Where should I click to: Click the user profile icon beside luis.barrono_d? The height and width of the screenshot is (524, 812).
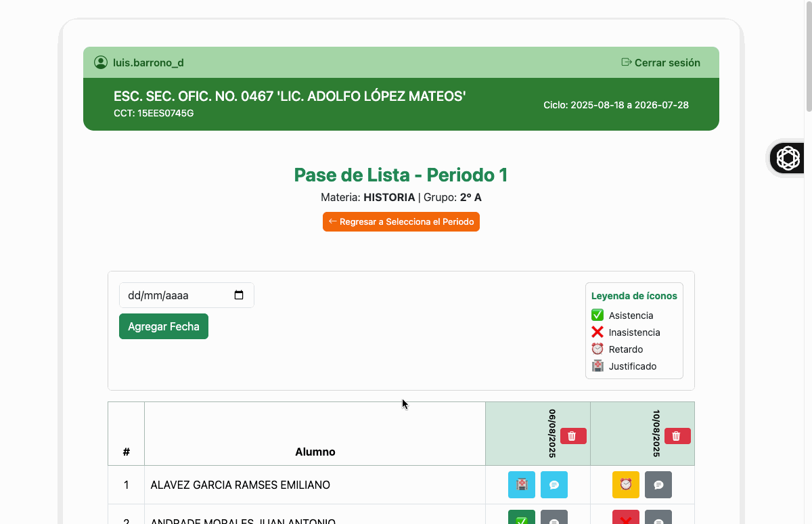click(x=101, y=62)
